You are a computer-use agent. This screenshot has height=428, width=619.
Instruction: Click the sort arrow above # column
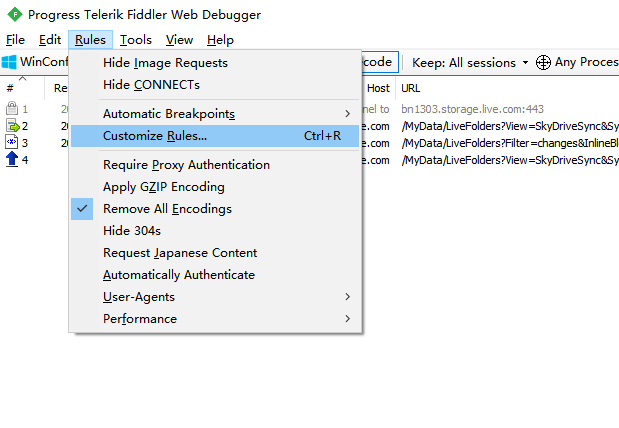(23, 78)
